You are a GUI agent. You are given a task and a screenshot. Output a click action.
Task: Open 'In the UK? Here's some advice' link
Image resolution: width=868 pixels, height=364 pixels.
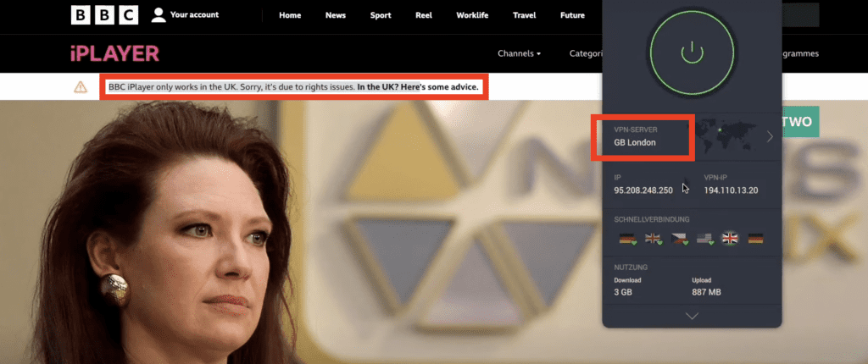click(417, 87)
